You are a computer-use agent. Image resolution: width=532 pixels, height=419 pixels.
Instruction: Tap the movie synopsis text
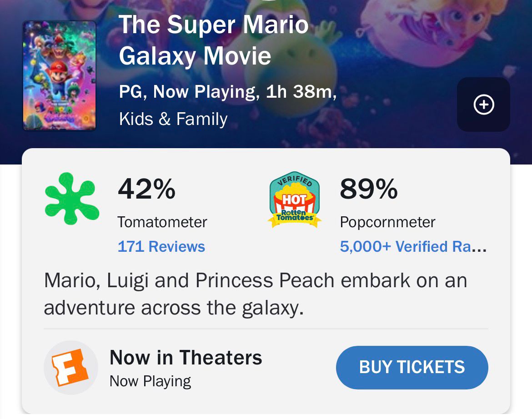tap(255, 294)
